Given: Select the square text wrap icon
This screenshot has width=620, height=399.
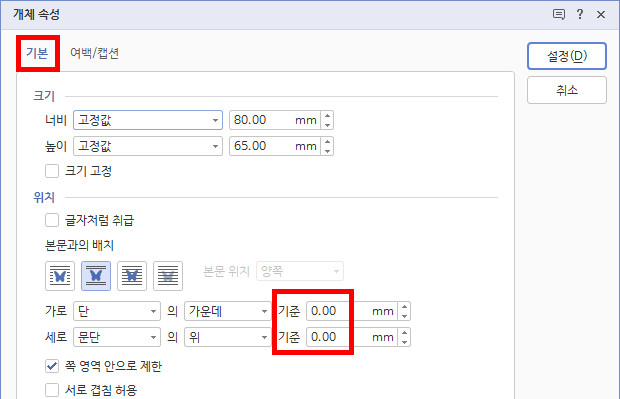Looking at the screenshot, I should click(60, 276).
